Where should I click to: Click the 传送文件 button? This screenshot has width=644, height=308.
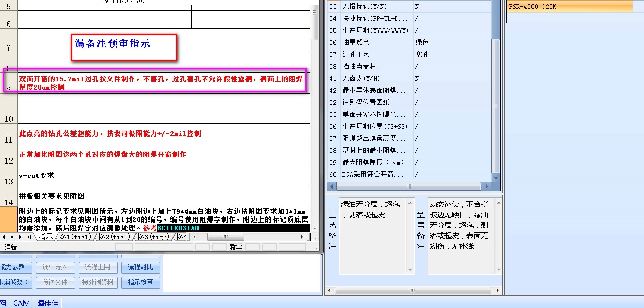click(55, 282)
